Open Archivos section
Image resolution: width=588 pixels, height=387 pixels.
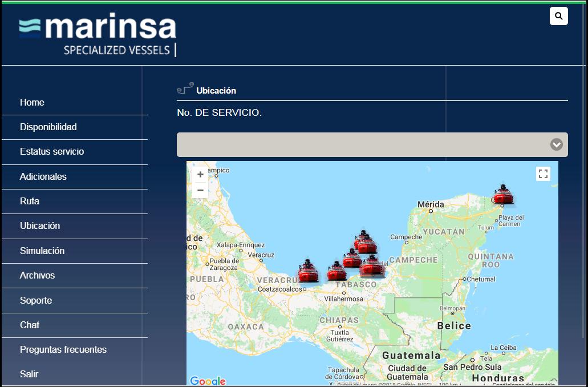[x=37, y=275]
